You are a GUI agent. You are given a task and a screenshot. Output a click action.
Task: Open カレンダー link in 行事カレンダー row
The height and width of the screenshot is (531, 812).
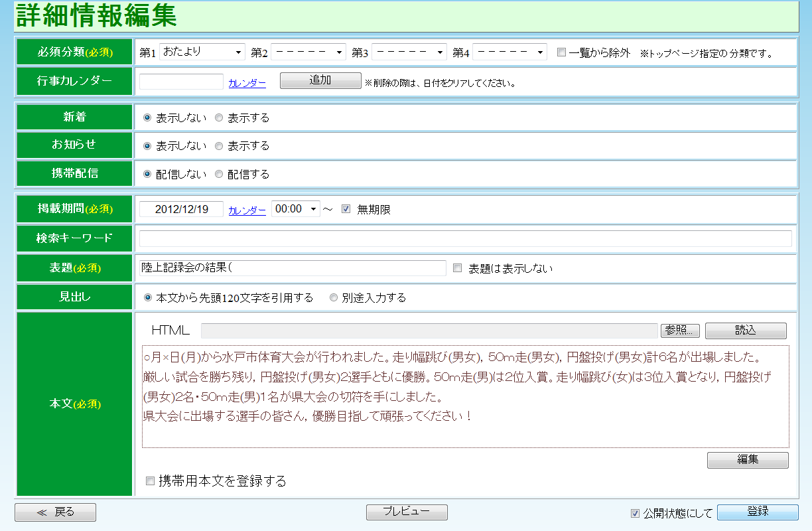[x=247, y=83]
